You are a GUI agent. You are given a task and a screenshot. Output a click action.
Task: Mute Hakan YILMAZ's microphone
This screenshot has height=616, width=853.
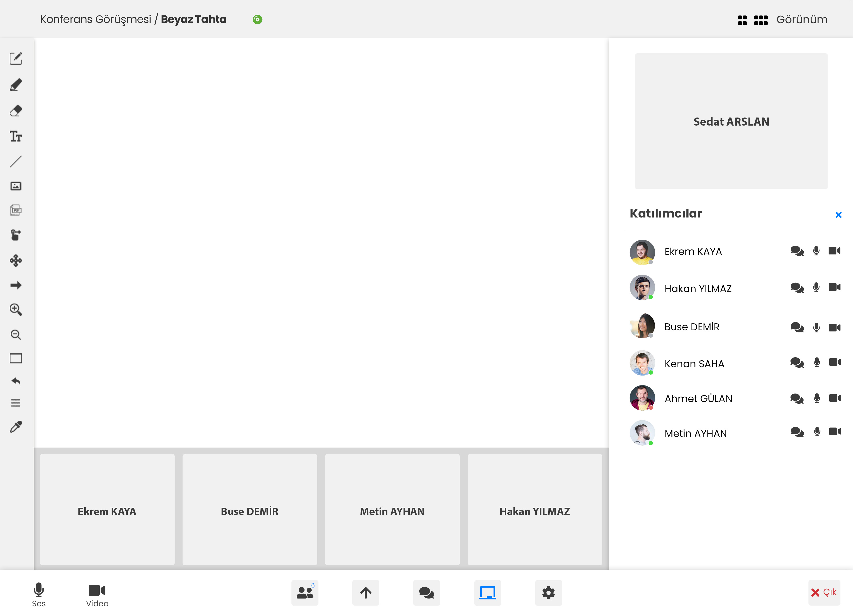[x=816, y=288]
